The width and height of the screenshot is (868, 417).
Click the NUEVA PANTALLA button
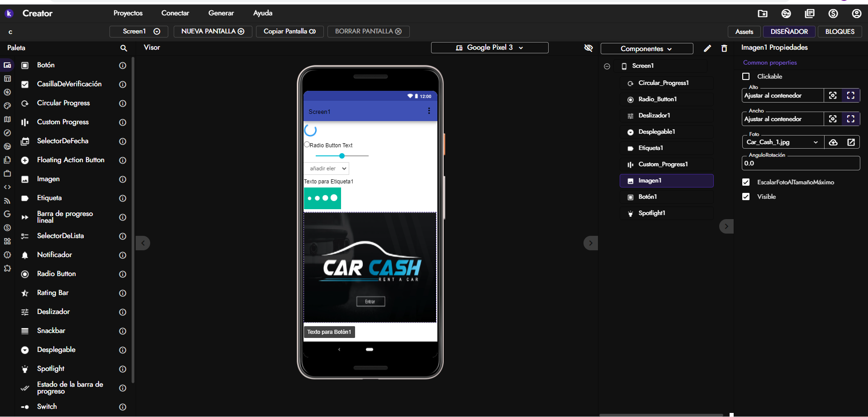[x=213, y=31]
